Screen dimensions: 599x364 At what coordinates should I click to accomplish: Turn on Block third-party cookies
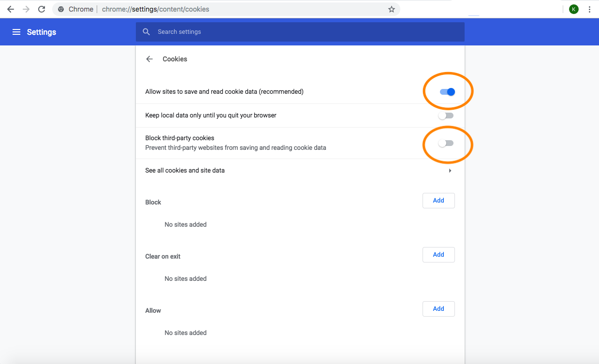coord(446,143)
